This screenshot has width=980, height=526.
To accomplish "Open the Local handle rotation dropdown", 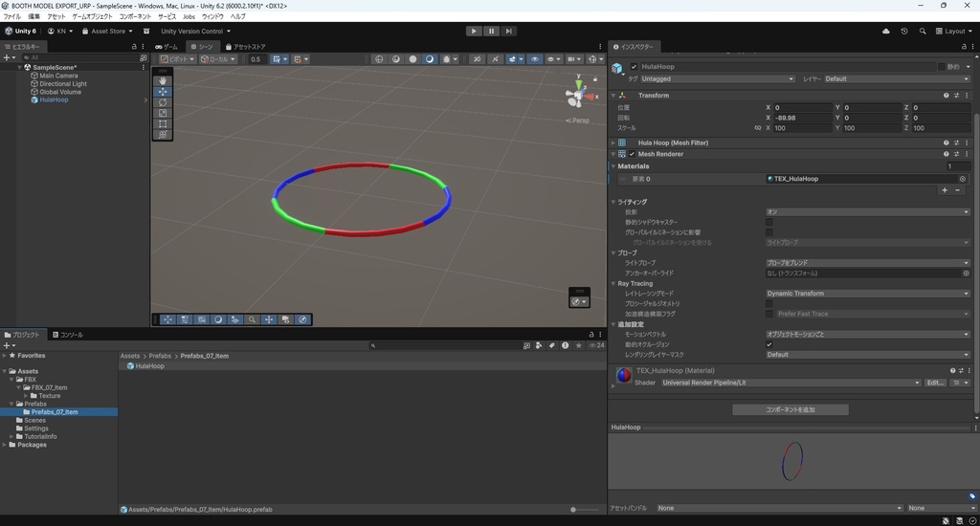I will point(217,58).
